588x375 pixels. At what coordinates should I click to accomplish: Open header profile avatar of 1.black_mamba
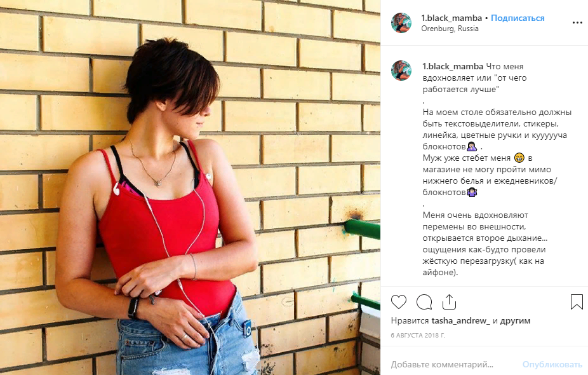[401, 22]
